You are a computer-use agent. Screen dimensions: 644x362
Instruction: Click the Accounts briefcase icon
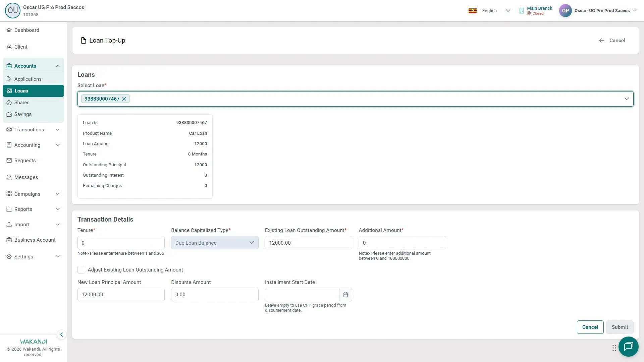[x=9, y=66]
